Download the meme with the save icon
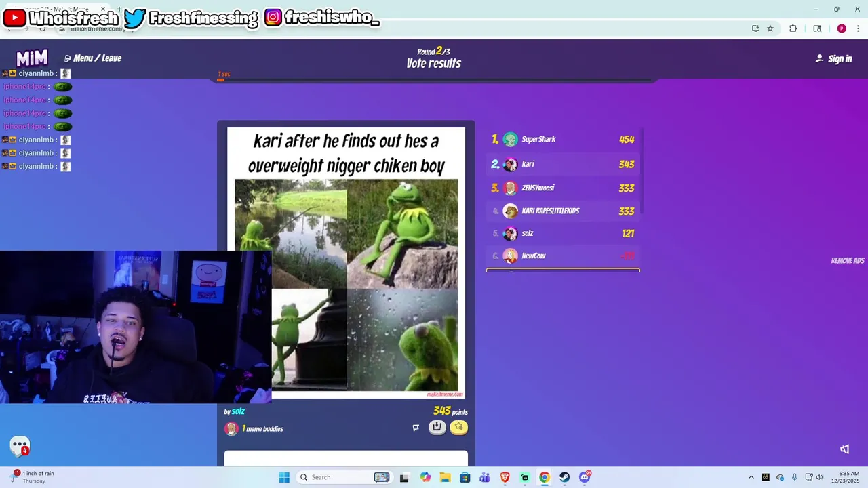 pos(437,427)
